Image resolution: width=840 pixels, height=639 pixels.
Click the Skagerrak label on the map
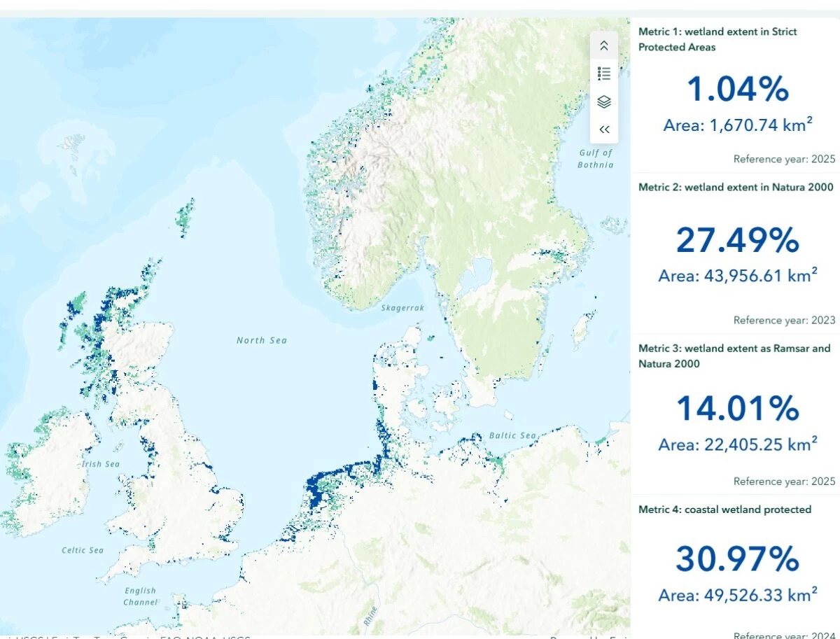point(403,308)
